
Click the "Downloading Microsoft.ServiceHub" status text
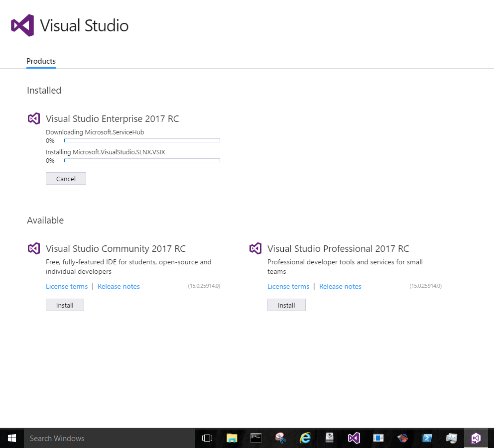click(x=95, y=132)
